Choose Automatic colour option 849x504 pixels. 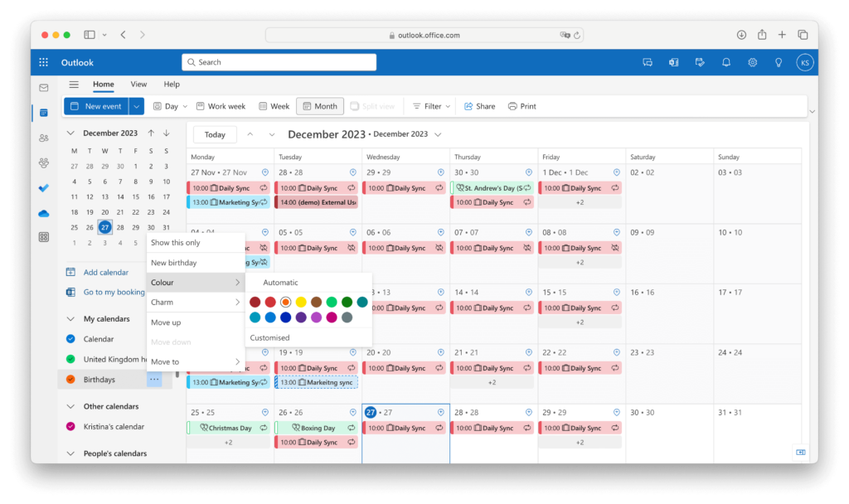tap(308, 282)
